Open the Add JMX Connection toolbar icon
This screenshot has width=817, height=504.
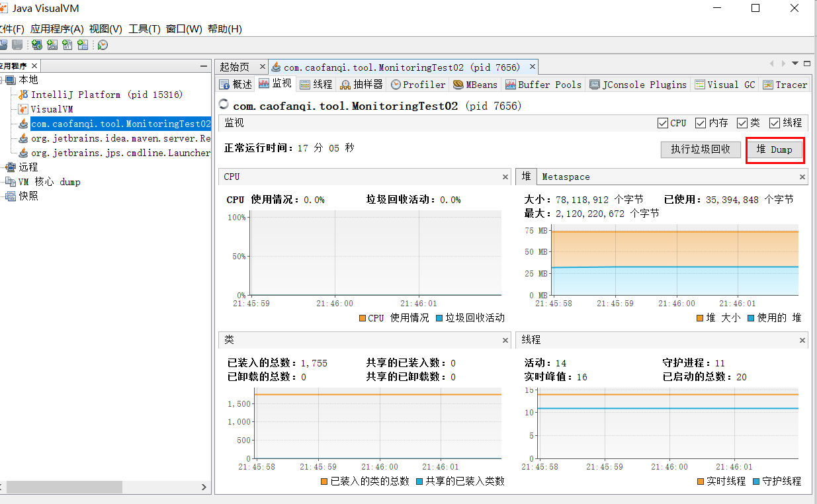pyautogui.click(x=52, y=44)
